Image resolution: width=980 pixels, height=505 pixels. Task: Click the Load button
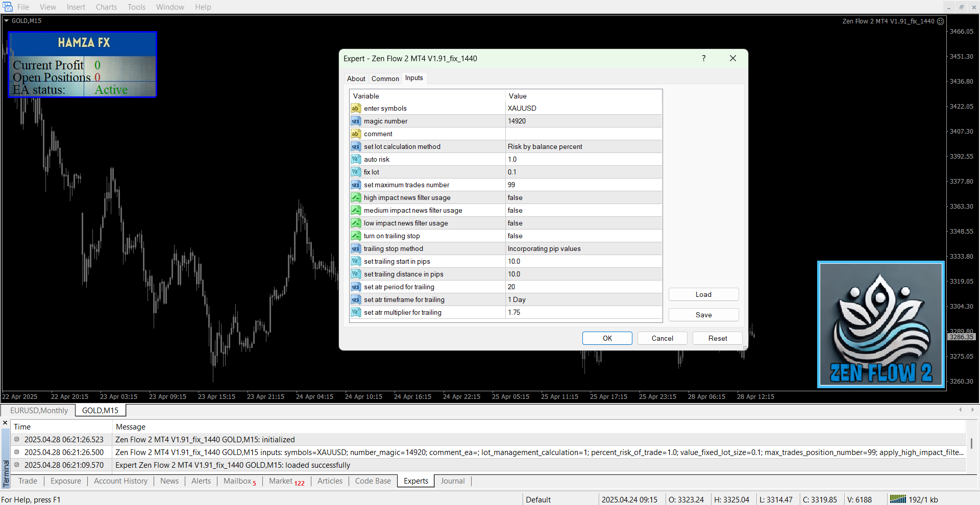[x=703, y=294]
